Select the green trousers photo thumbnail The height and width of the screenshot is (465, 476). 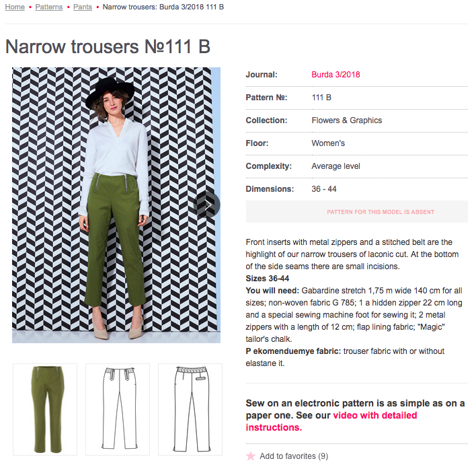click(x=45, y=409)
